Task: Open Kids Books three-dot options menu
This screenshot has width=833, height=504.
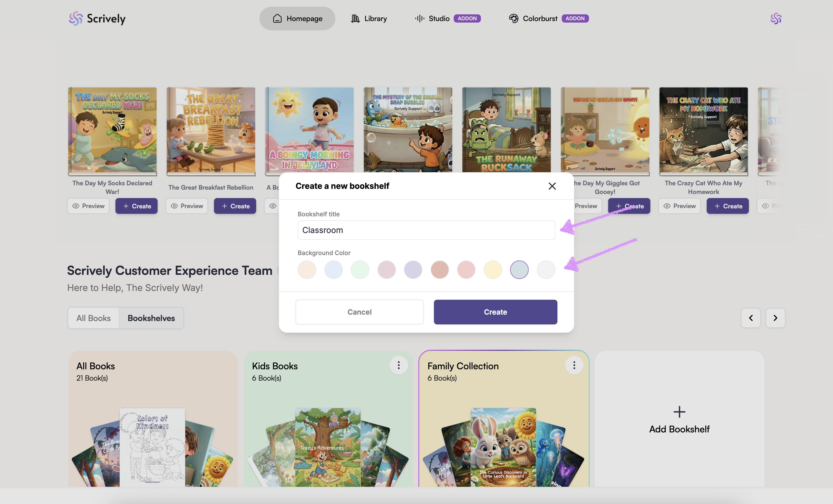Action: 399,365
